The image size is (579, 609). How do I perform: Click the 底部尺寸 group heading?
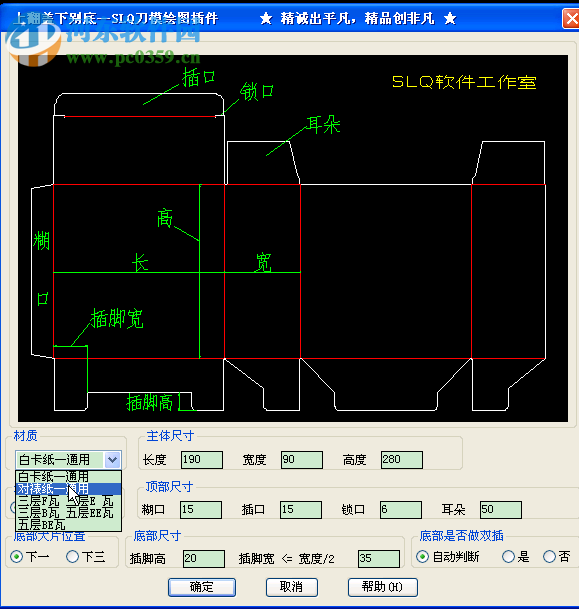coord(157,536)
